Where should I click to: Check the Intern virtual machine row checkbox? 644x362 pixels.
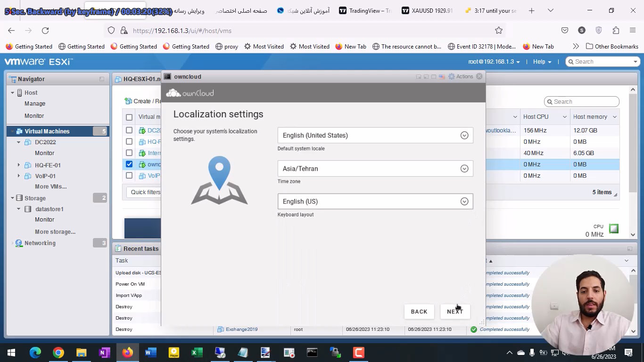pyautogui.click(x=129, y=153)
